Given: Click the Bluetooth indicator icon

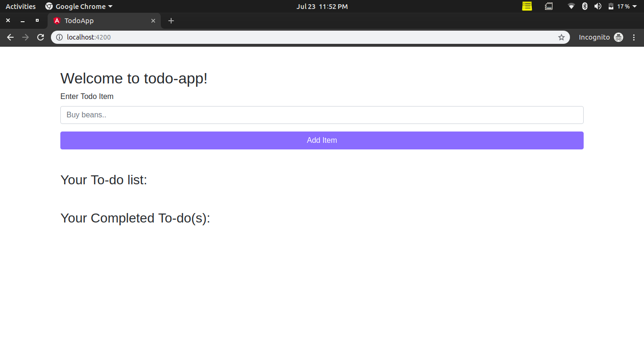Looking at the screenshot, I should point(585,6).
